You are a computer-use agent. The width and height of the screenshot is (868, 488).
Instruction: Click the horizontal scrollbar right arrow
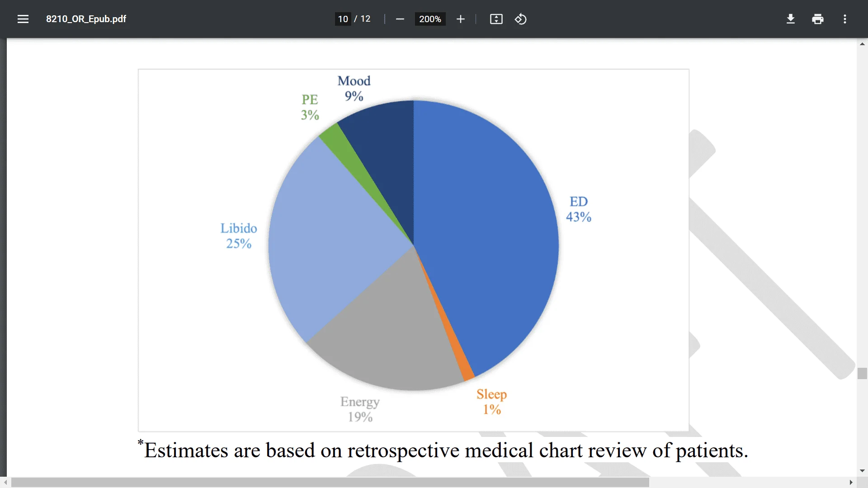tap(851, 483)
